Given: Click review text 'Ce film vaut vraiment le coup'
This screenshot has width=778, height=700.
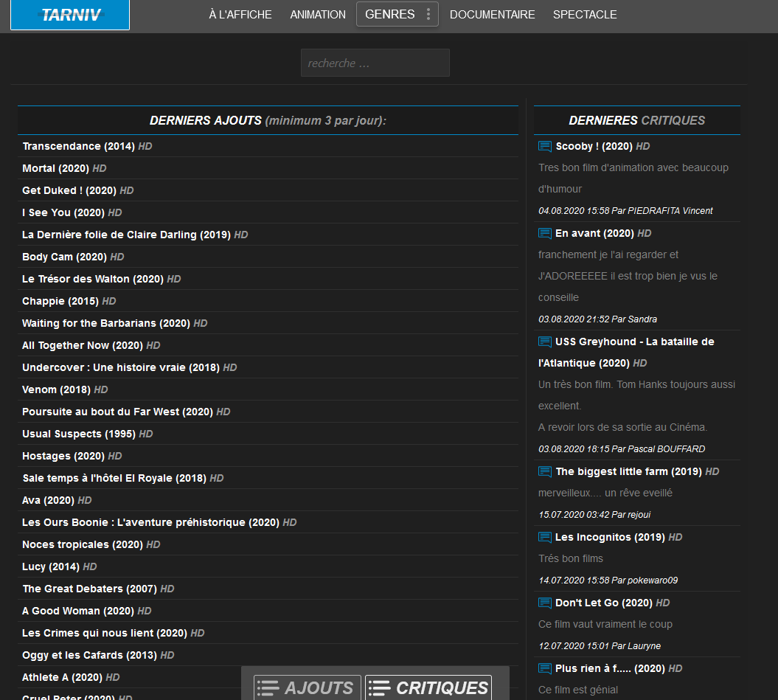Looking at the screenshot, I should [x=605, y=625].
